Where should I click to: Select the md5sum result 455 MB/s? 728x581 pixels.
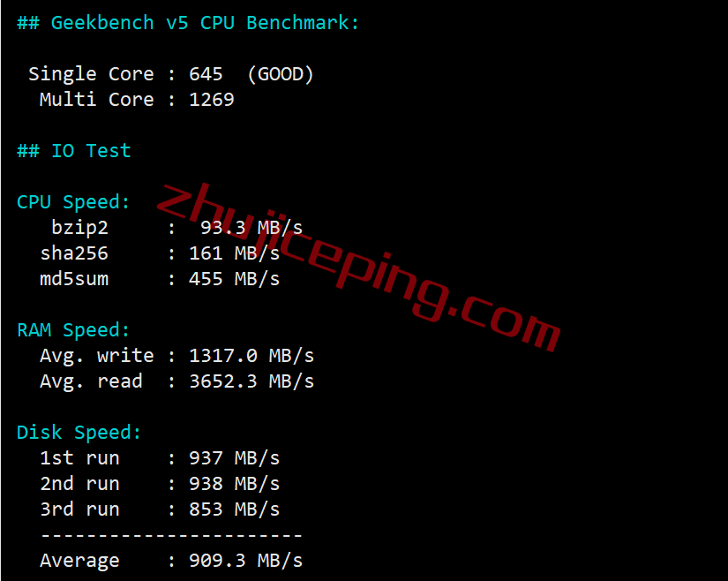[x=234, y=279]
